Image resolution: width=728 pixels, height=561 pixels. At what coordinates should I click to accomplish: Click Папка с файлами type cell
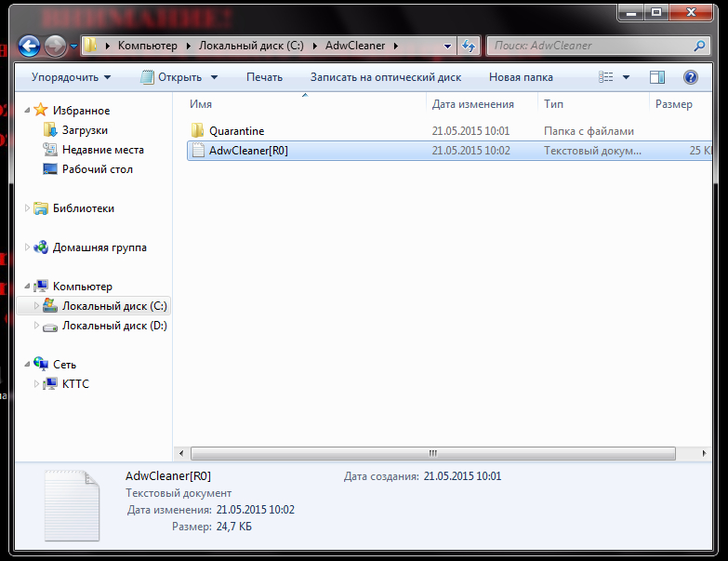(589, 131)
